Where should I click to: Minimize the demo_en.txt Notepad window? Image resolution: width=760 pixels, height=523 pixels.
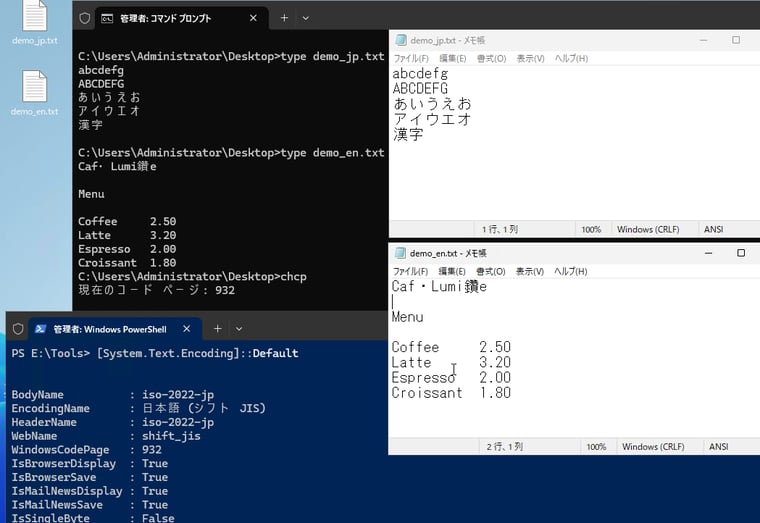click(708, 253)
